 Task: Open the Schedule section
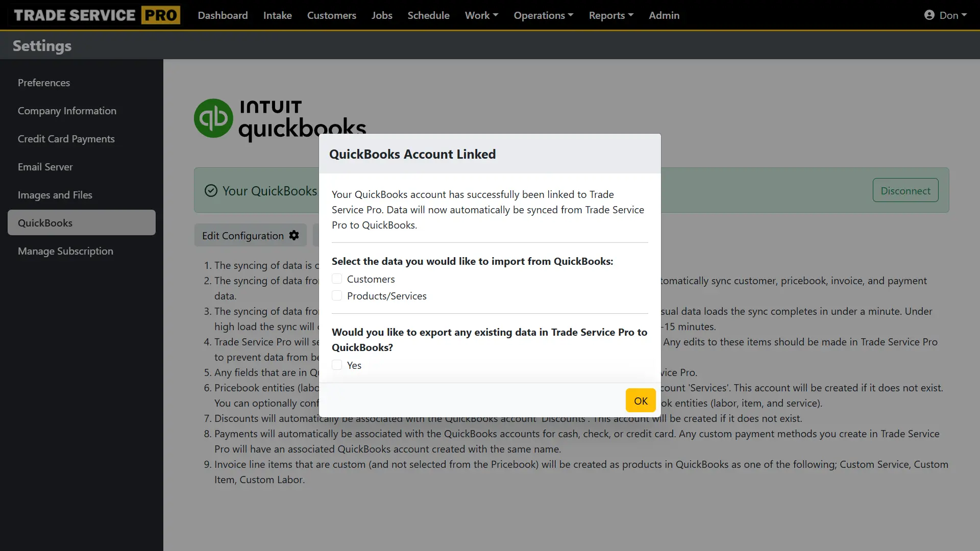coord(428,15)
